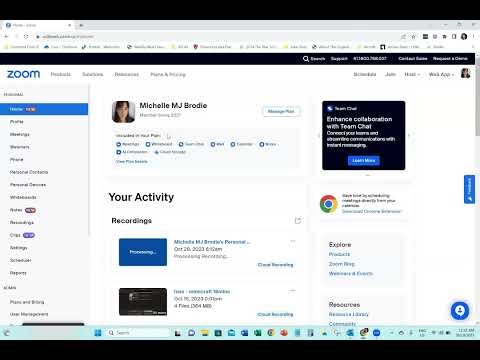Reload the page with the browser refresh button
This screenshot has height=360, width=480.
[x=26, y=36]
